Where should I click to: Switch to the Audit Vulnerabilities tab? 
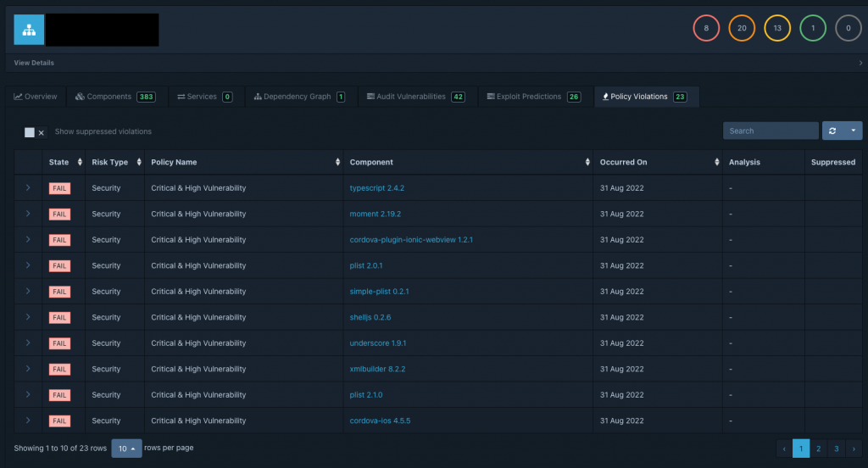tap(415, 97)
